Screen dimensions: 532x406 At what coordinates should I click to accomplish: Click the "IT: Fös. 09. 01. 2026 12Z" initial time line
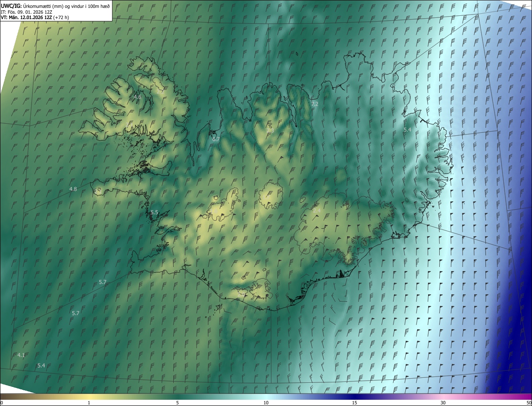(27, 12)
